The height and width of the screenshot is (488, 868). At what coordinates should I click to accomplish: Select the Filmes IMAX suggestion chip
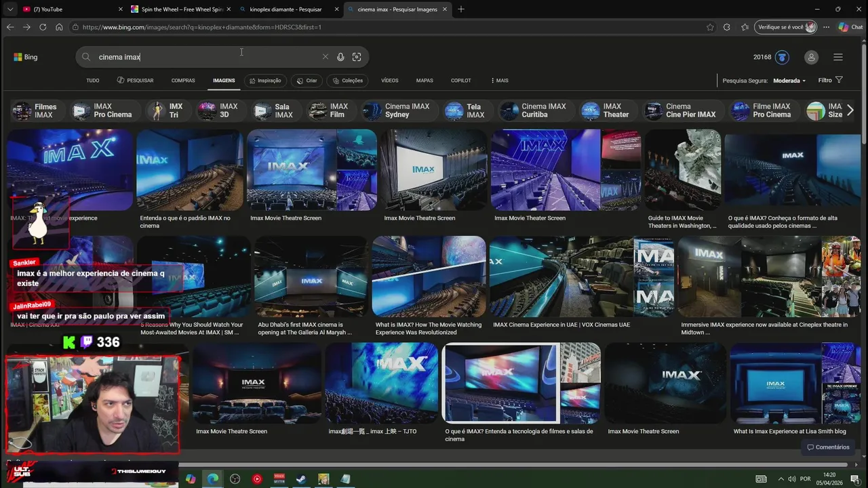(x=37, y=110)
